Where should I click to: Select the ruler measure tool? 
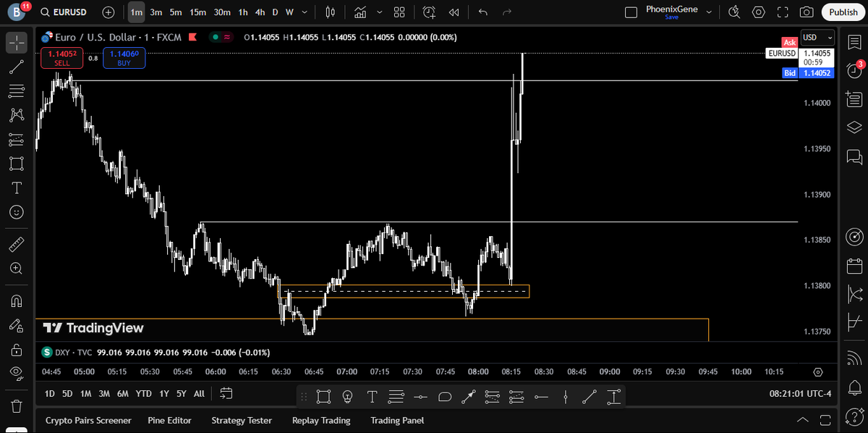[x=17, y=244]
